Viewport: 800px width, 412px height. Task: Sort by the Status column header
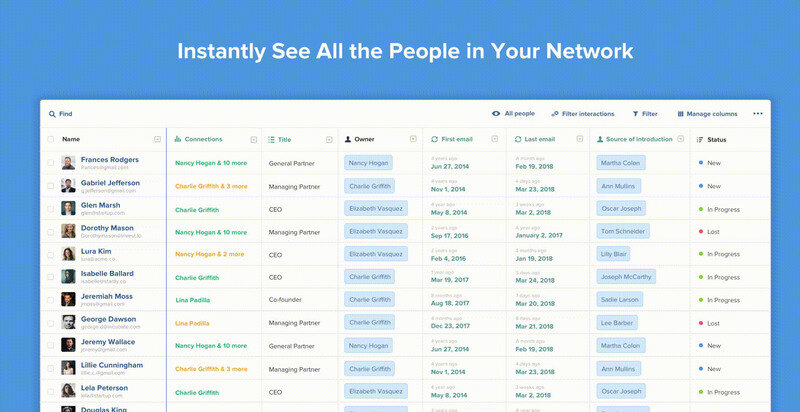(716, 139)
